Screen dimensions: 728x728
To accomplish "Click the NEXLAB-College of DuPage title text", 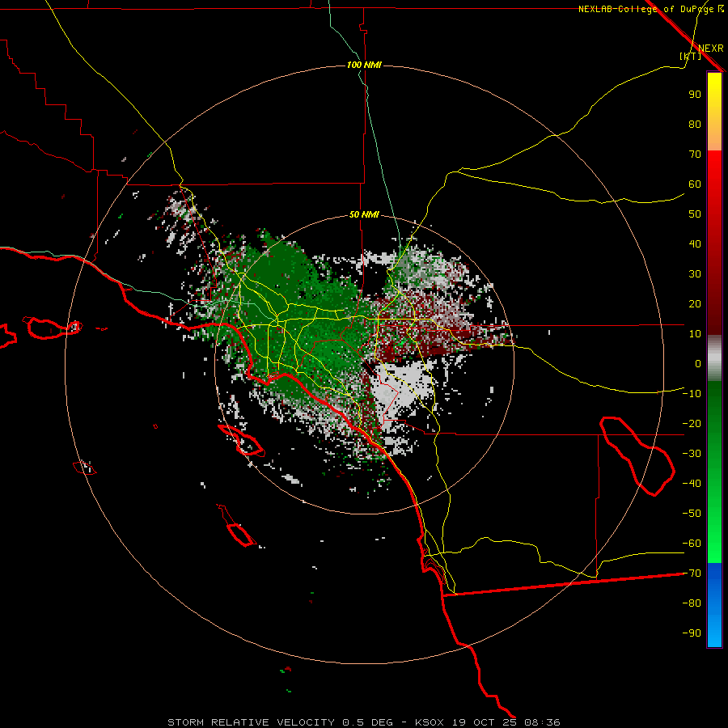I will pyautogui.click(x=645, y=9).
